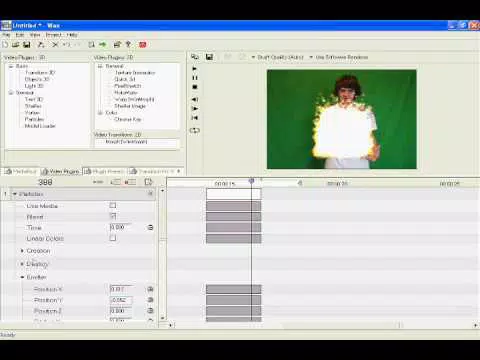Click the Save frame icon above preview

coord(209,57)
